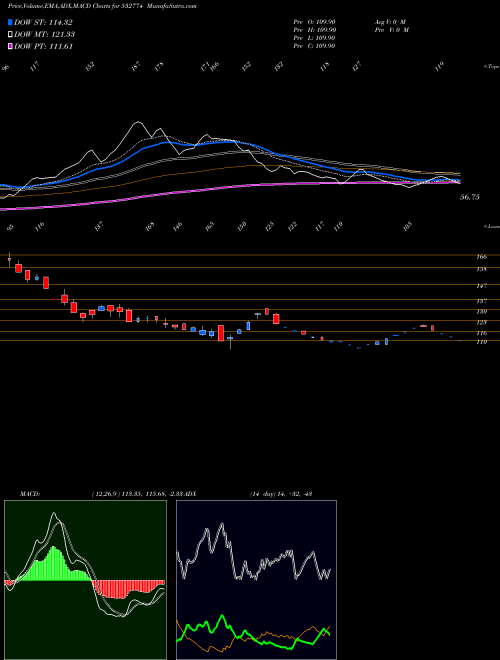The height and width of the screenshot is (660, 500).
Task: Click the '<Tops' row label
Action: click(492, 66)
